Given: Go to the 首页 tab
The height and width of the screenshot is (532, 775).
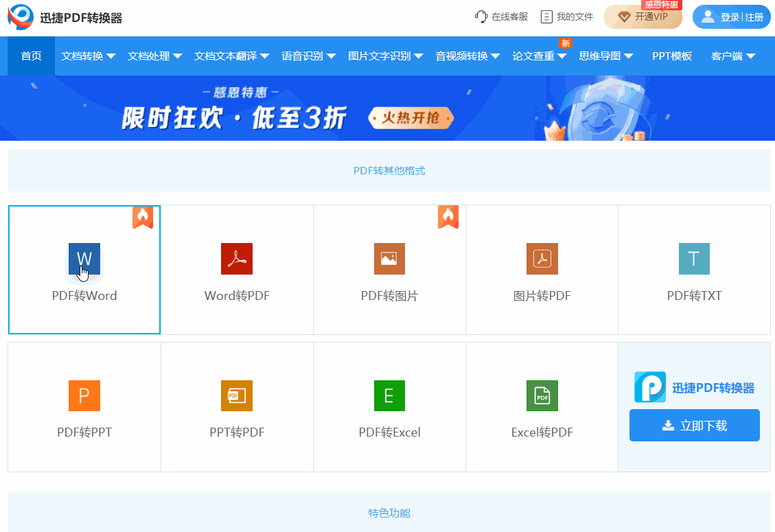Looking at the screenshot, I should 31,56.
